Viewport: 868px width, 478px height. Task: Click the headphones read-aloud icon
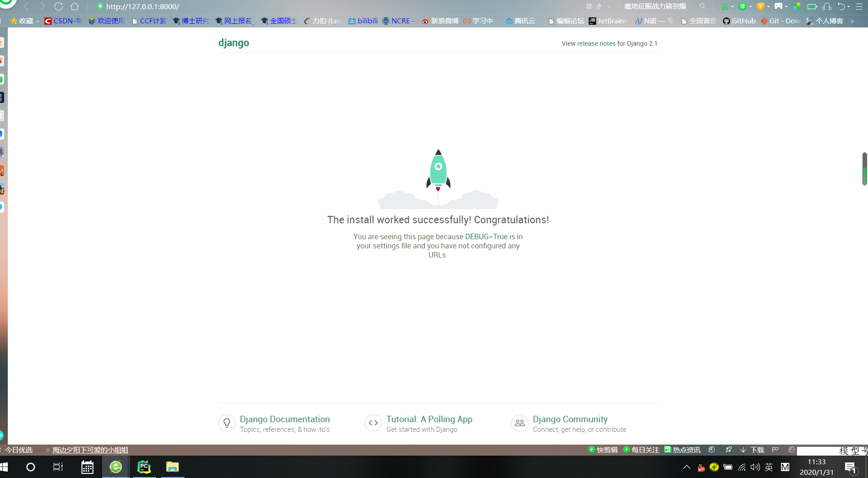827,6
